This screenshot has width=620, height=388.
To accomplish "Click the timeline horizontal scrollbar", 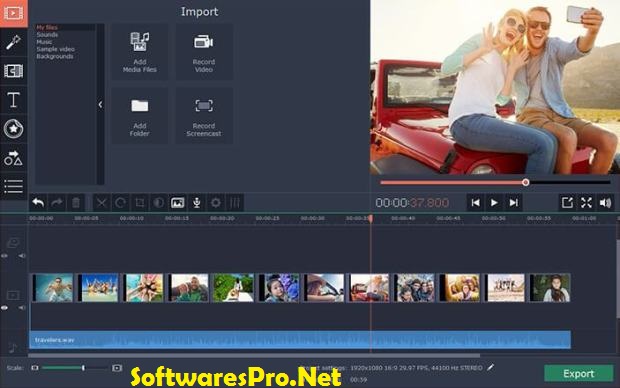I will (254, 356).
